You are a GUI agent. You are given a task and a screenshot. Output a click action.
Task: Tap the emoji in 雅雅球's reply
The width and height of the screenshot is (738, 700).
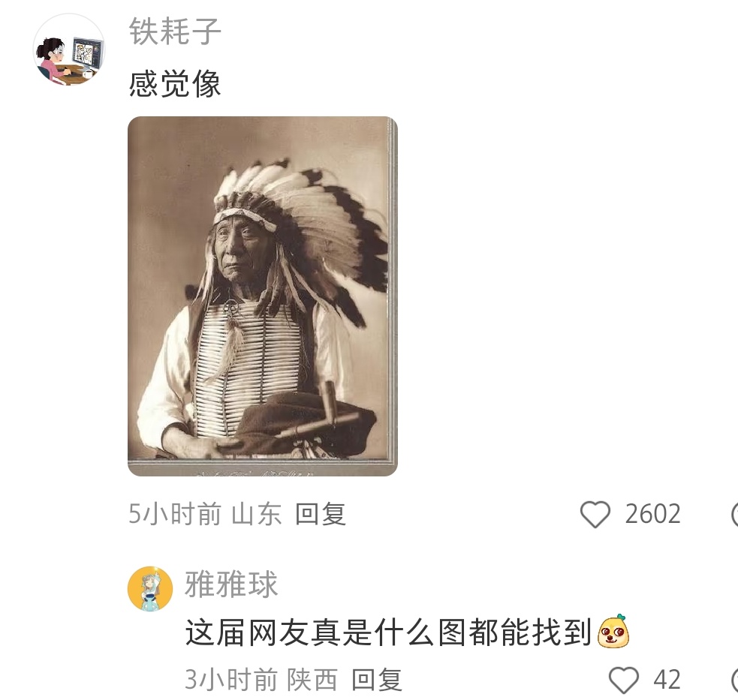point(613,631)
